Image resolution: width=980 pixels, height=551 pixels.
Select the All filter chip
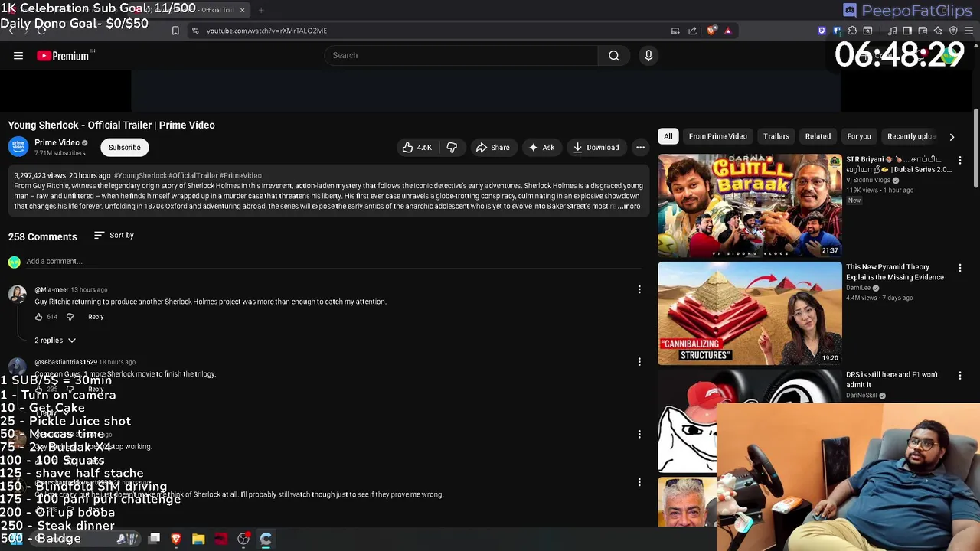point(668,136)
